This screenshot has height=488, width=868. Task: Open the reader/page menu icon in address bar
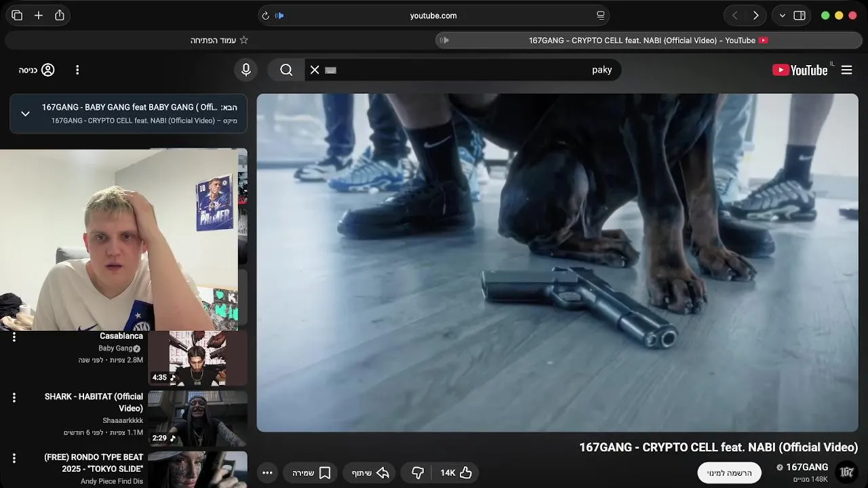[x=600, y=16]
